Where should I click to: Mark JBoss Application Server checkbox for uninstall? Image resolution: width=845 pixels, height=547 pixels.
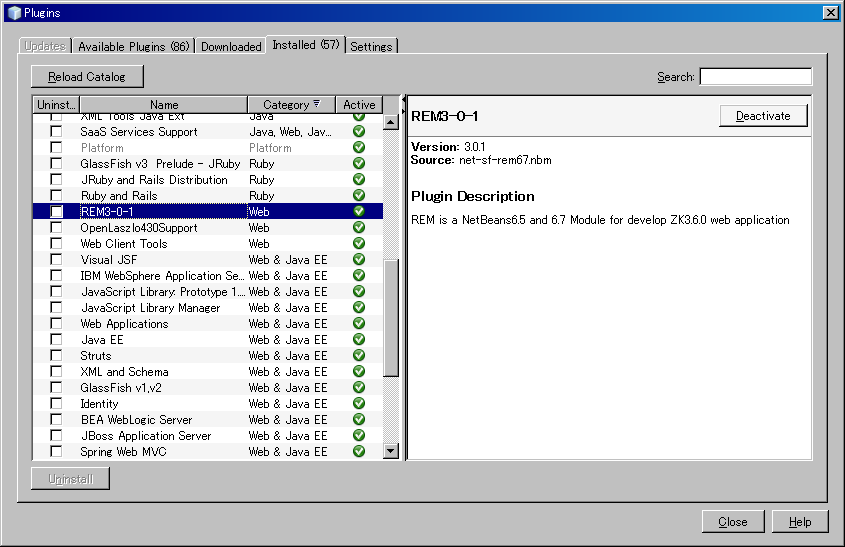(56, 435)
